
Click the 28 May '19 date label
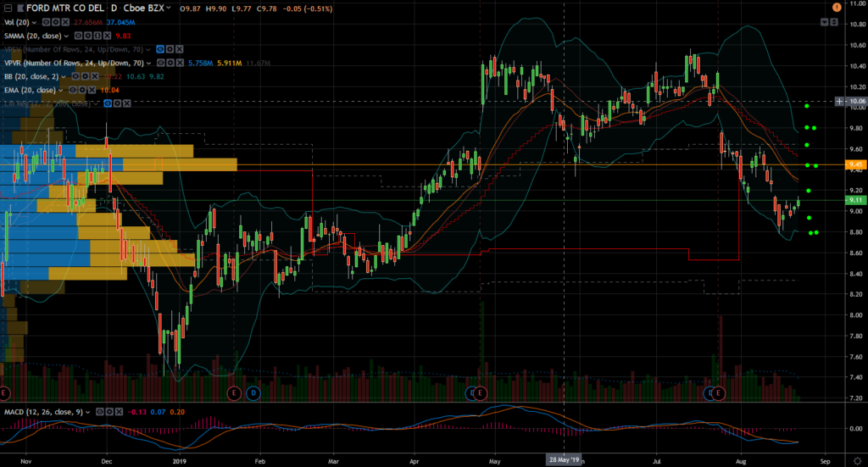[564, 460]
